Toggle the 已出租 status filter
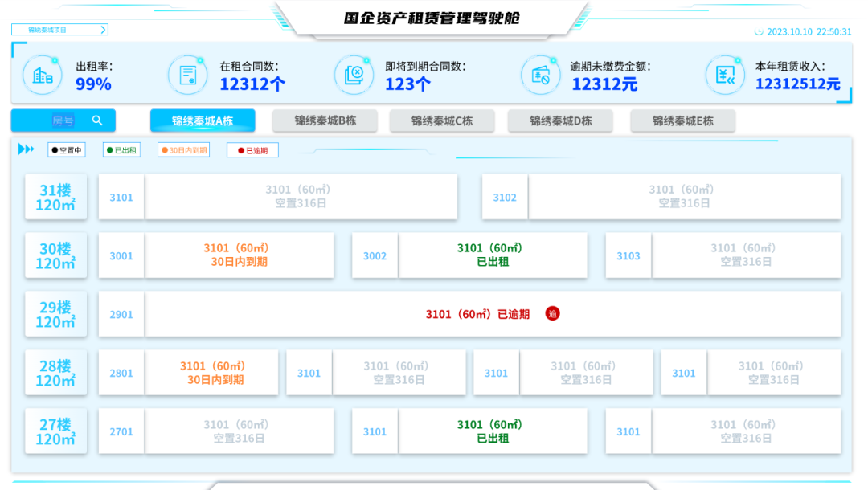The image size is (868, 490). coord(121,149)
